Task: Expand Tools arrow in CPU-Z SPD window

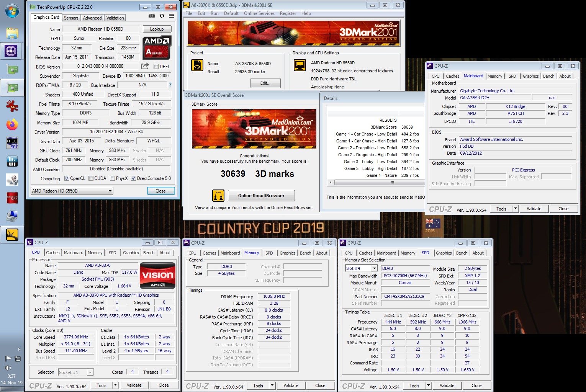Action: click(x=429, y=385)
